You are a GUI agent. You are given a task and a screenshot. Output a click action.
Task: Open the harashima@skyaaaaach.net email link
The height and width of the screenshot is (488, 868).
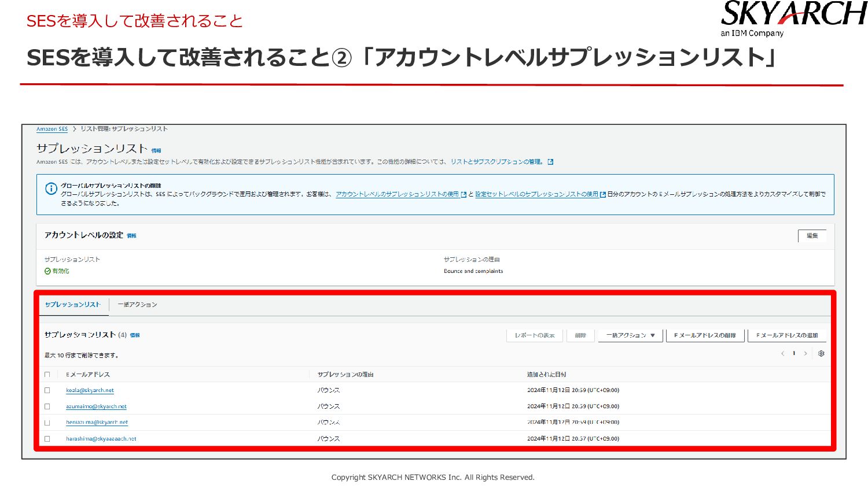101,439
